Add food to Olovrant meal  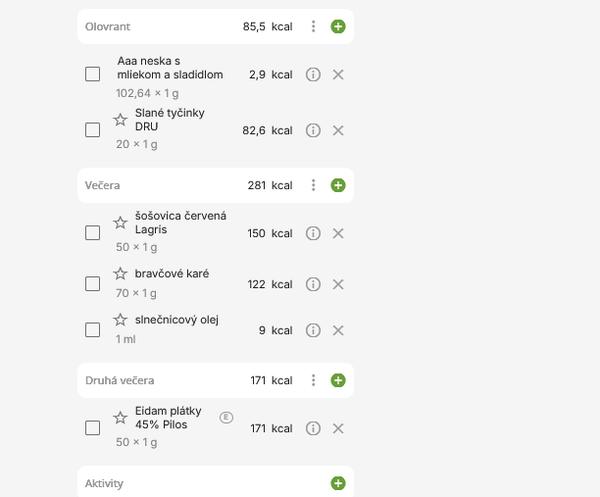point(338,27)
